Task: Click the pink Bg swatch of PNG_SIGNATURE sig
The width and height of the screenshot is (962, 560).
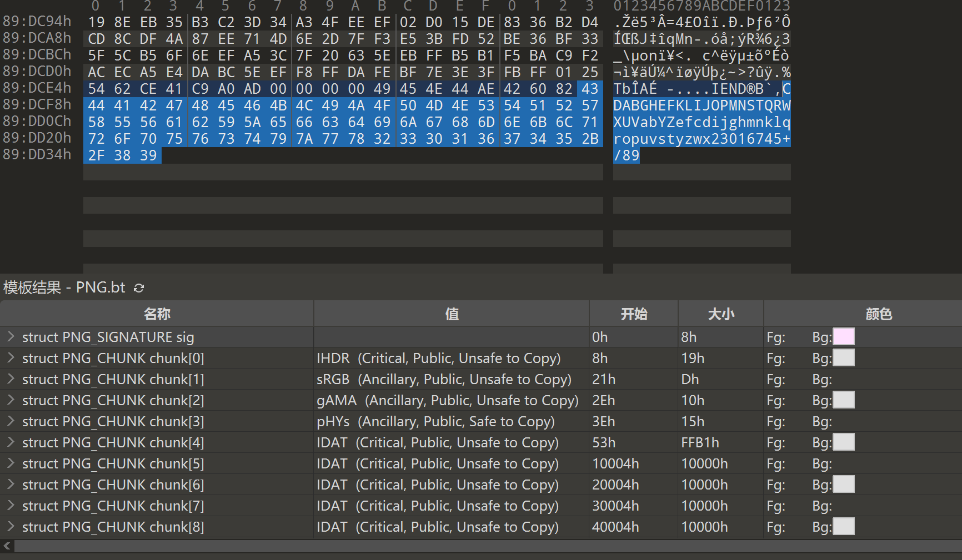Action: (x=844, y=337)
